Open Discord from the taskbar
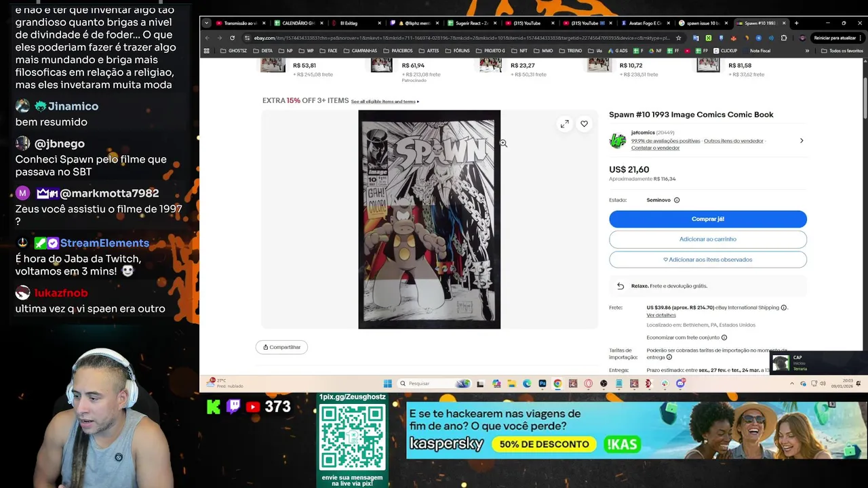Viewport: 868px width, 488px height. 680,384
